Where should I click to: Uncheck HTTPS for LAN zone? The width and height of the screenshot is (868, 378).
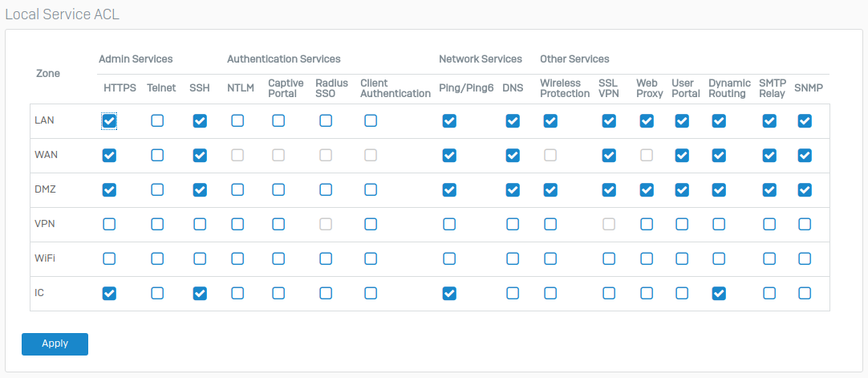click(x=109, y=120)
